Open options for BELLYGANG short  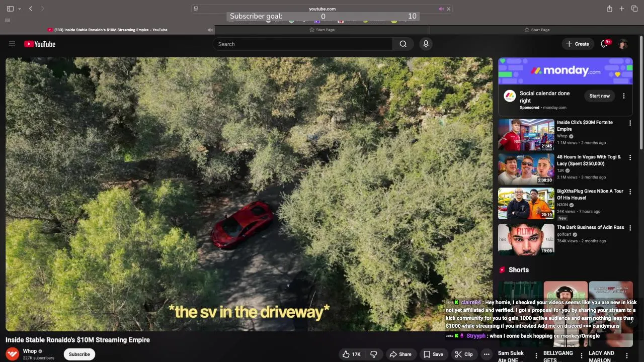tap(582, 356)
